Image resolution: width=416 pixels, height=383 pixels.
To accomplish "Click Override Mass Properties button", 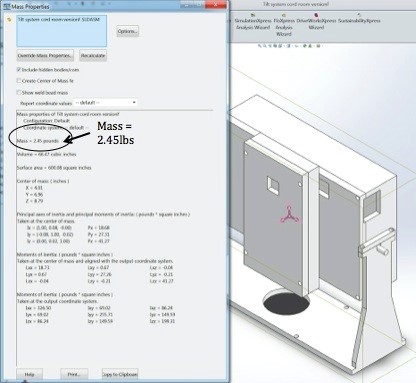I will click(x=45, y=55).
